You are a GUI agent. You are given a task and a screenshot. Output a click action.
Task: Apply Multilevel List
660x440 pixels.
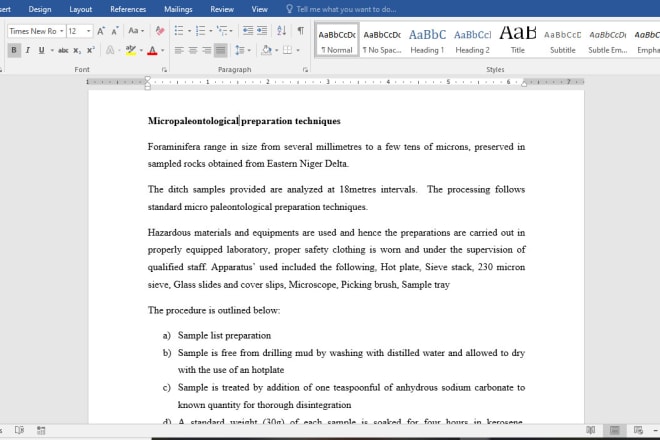click(x=222, y=31)
